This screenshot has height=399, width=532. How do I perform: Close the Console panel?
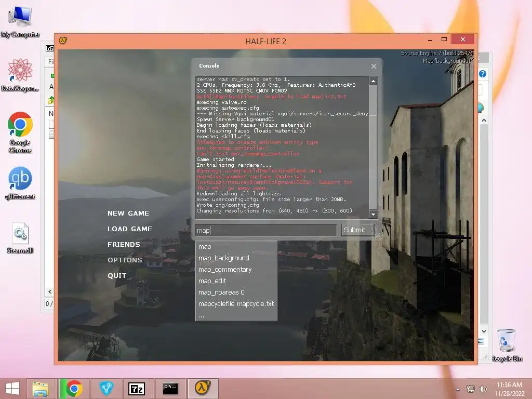click(x=374, y=66)
